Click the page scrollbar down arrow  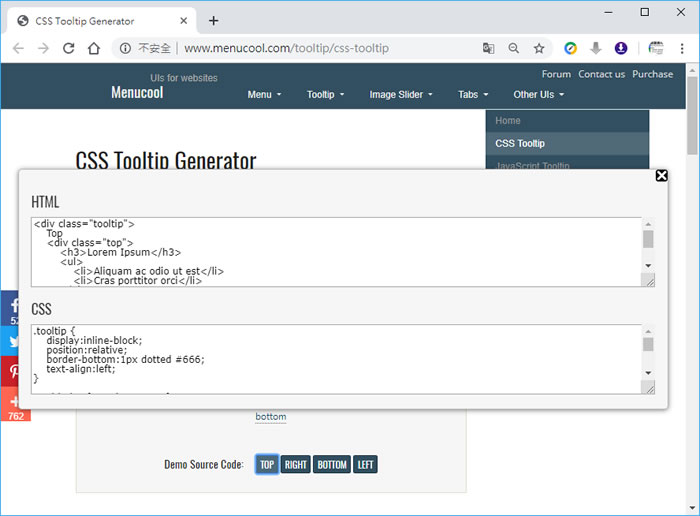(x=692, y=508)
